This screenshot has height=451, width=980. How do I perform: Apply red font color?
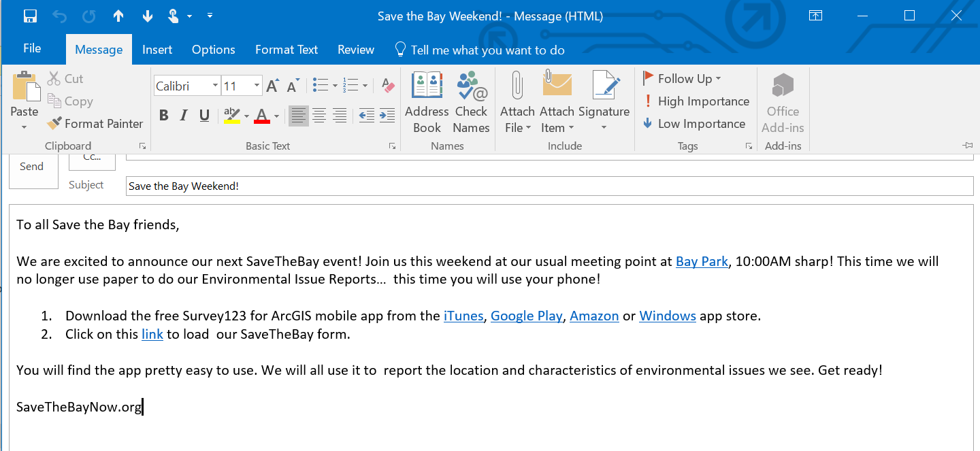click(x=262, y=116)
